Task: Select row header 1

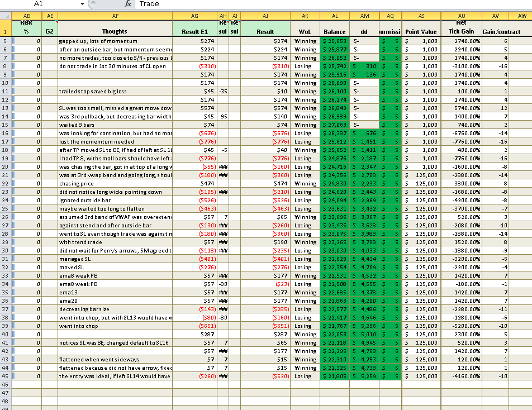Action: (6, 28)
